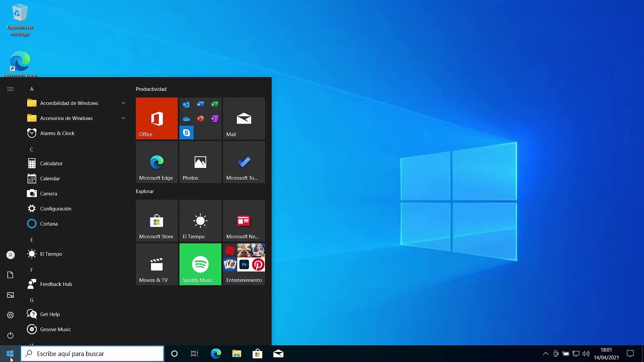The height and width of the screenshot is (362, 644).
Task: Select the Microsoft Edge desktop shortcut
Action: pos(20,64)
